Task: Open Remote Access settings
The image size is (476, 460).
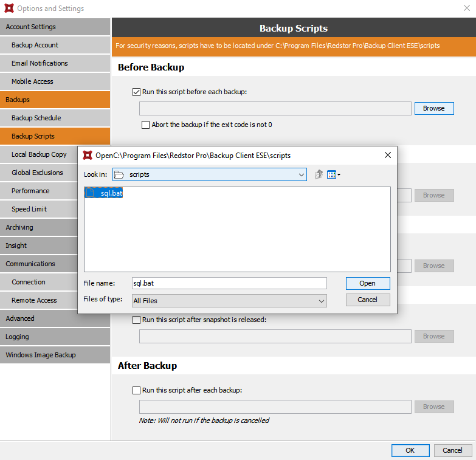Action: (x=39, y=300)
